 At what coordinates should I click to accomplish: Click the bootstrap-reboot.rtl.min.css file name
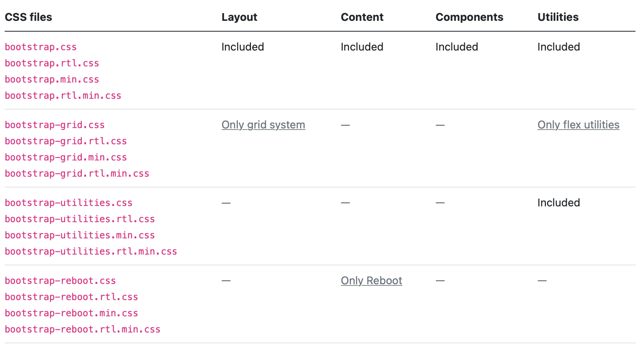pyautogui.click(x=83, y=329)
